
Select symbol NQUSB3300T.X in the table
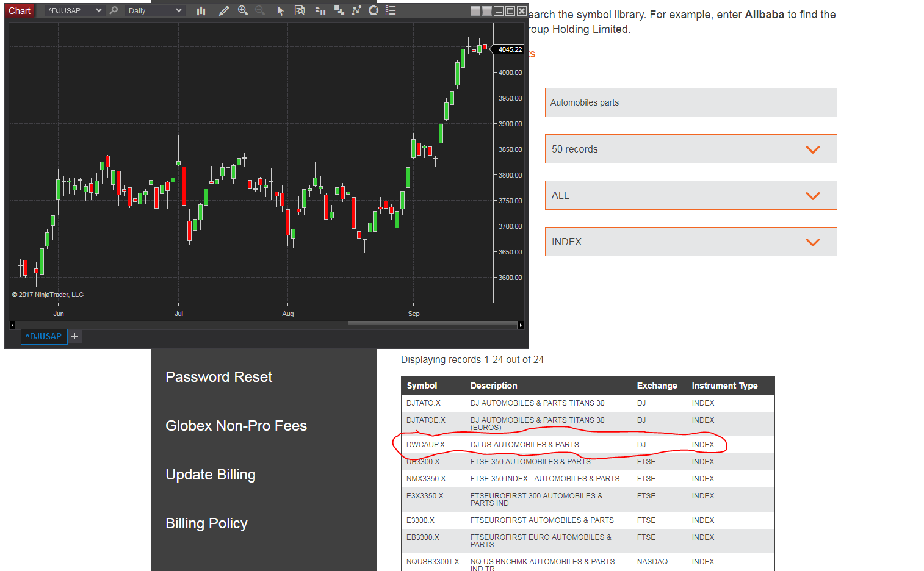click(433, 562)
